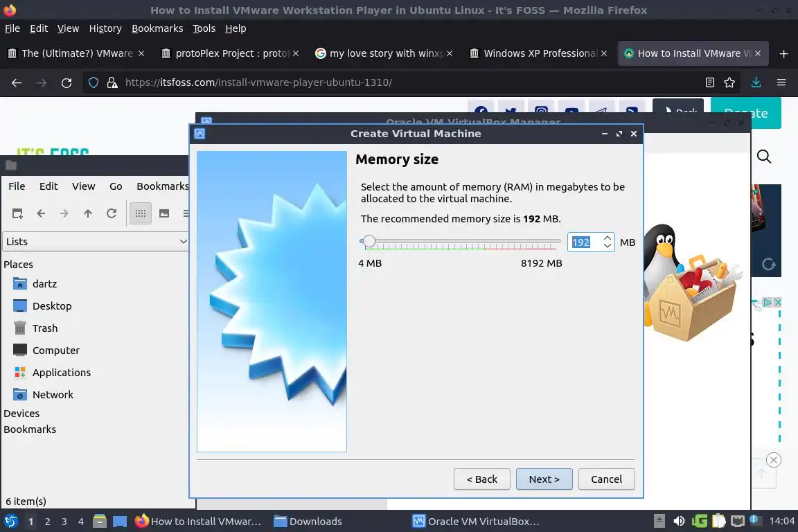798x532 pixels.
Task: Switch to workspace 2
Action: tap(47, 522)
